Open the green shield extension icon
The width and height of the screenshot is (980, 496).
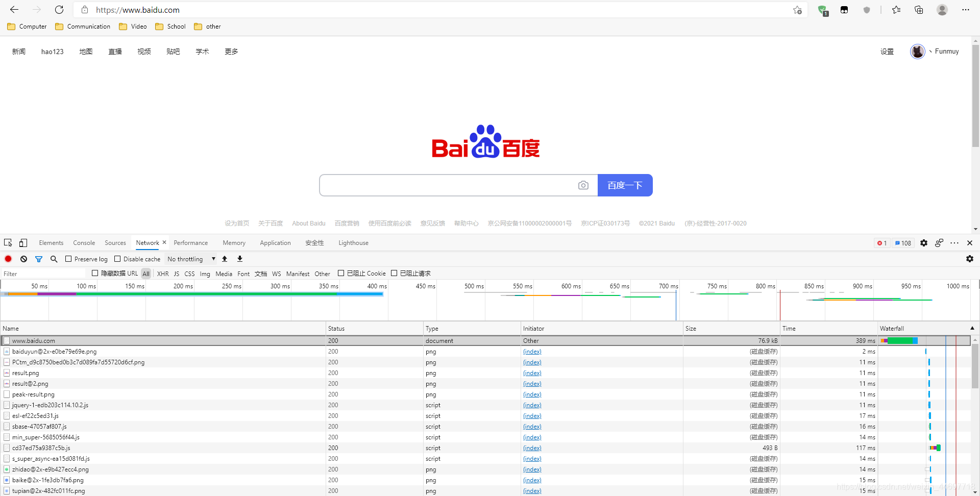[822, 10]
